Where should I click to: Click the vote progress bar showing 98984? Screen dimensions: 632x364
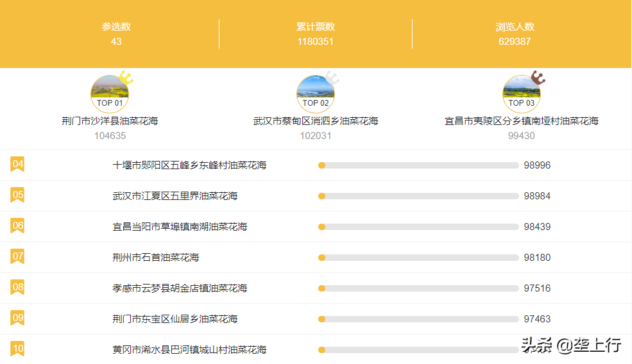(x=418, y=196)
